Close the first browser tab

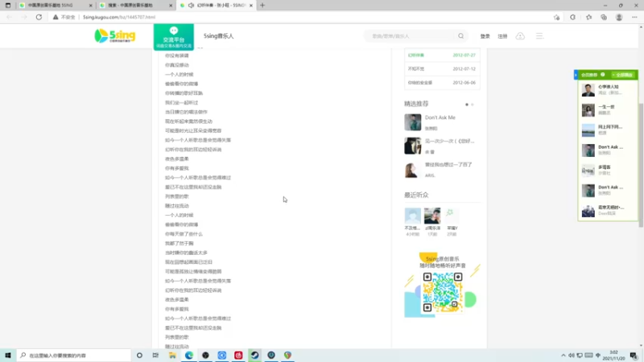[90, 6]
